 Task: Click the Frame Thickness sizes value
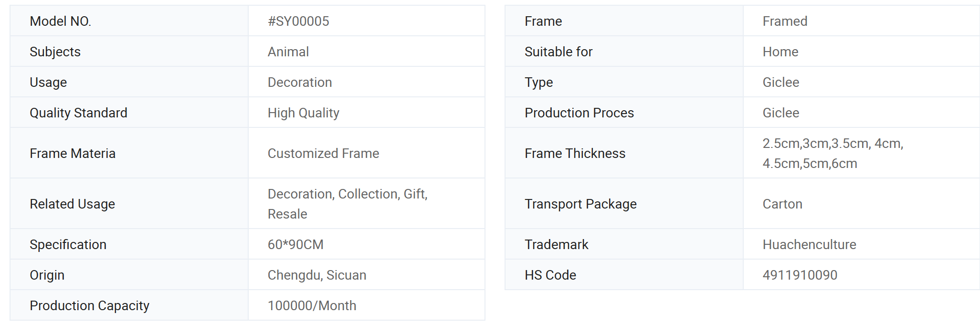tap(833, 153)
